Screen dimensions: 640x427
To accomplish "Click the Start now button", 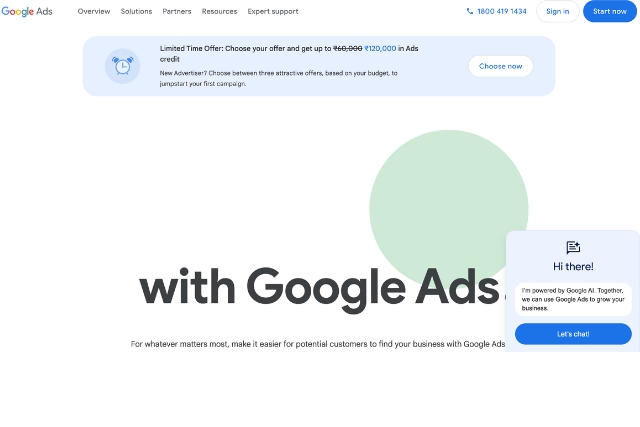I will [610, 11].
